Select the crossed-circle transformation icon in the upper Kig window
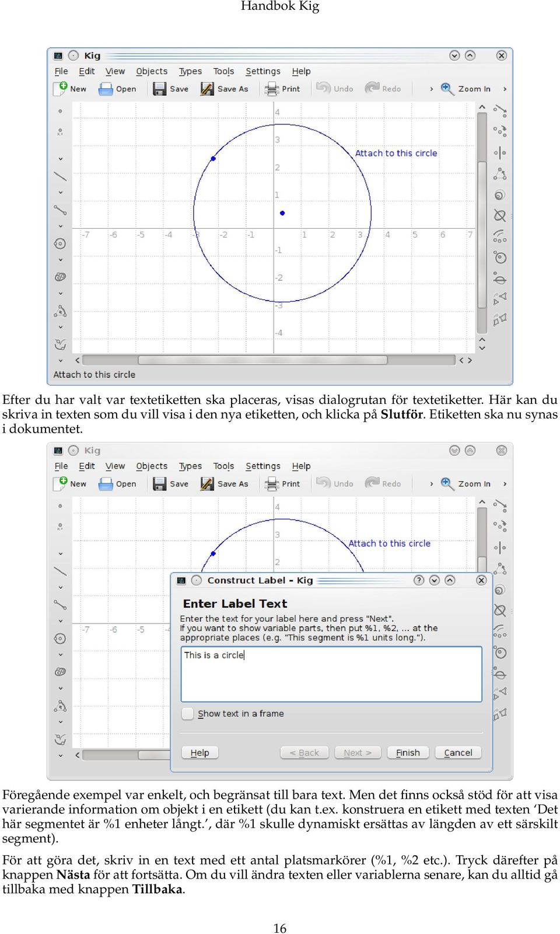Viewport: 560px width, 934px height. click(x=500, y=215)
